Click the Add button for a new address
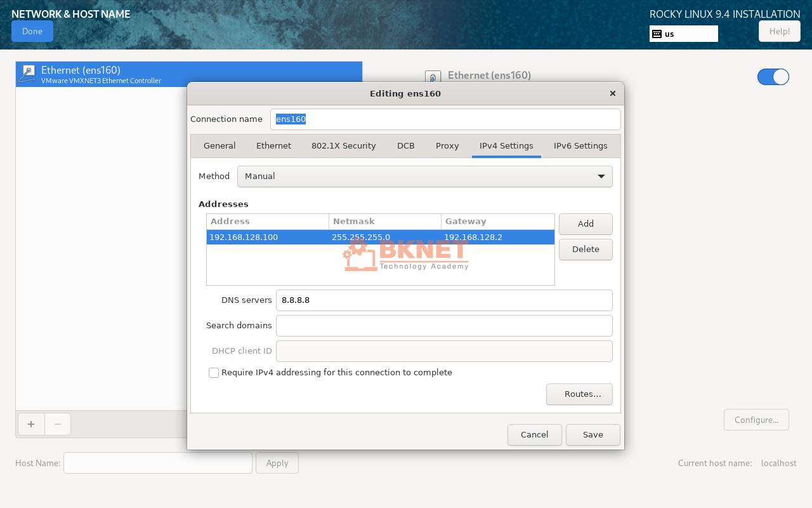Image resolution: width=812 pixels, height=508 pixels. [585, 224]
